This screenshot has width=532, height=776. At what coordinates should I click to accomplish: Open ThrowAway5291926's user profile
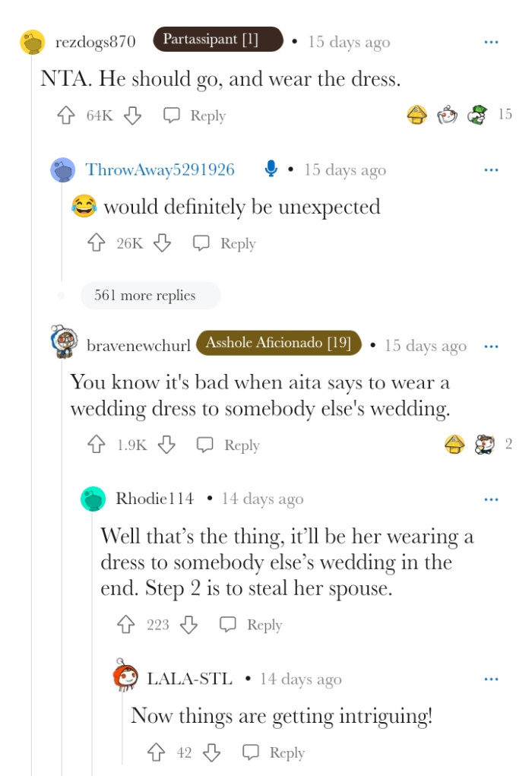(x=160, y=170)
